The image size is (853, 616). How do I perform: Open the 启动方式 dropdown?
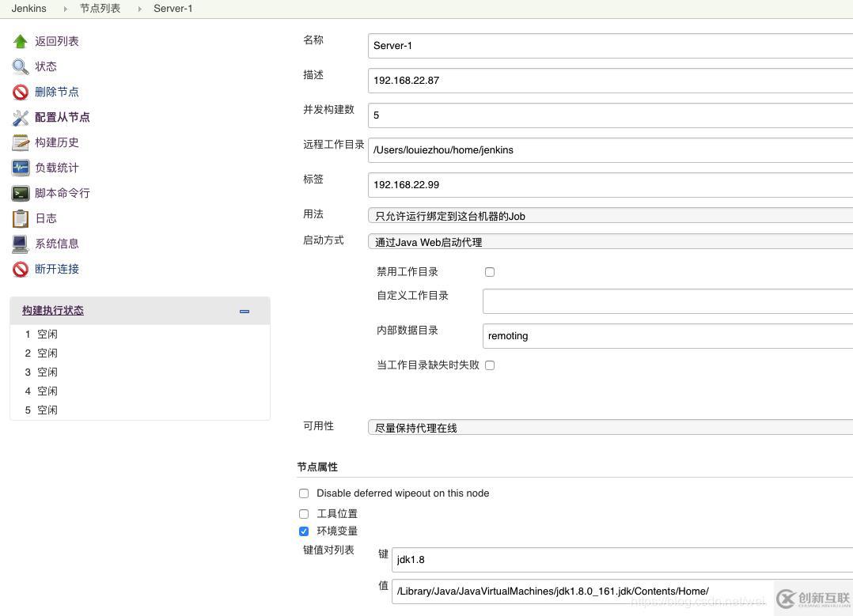[609, 242]
